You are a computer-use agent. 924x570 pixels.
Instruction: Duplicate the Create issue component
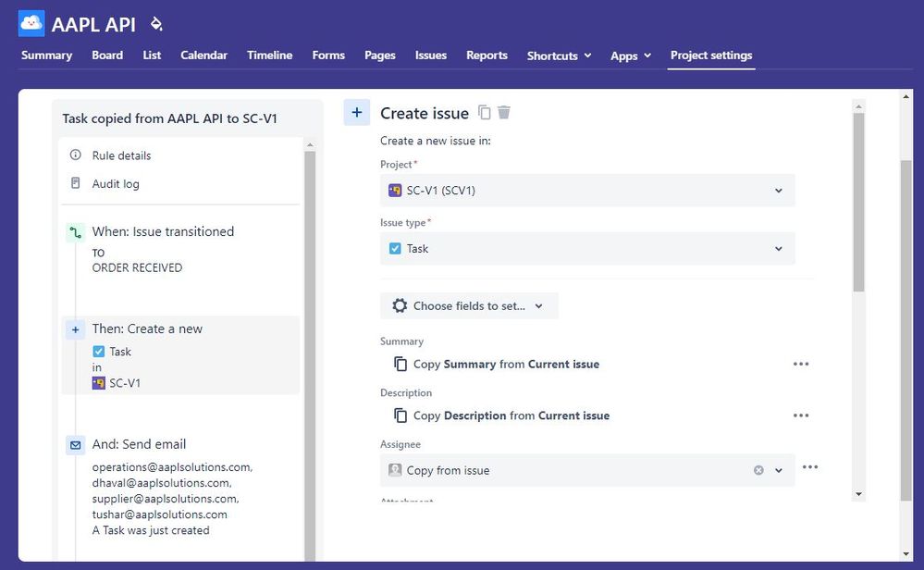click(484, 112)
